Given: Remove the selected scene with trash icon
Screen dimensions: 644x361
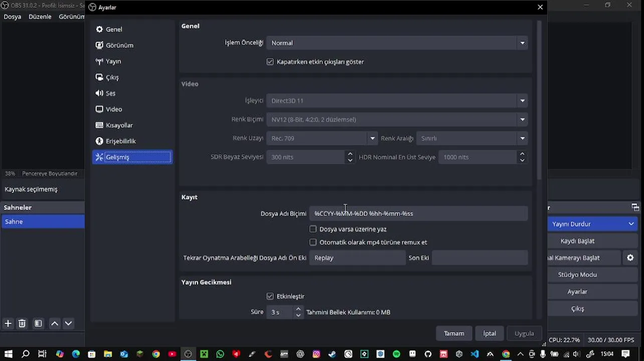Looking at the screenshot, I should tap(22, 323).
